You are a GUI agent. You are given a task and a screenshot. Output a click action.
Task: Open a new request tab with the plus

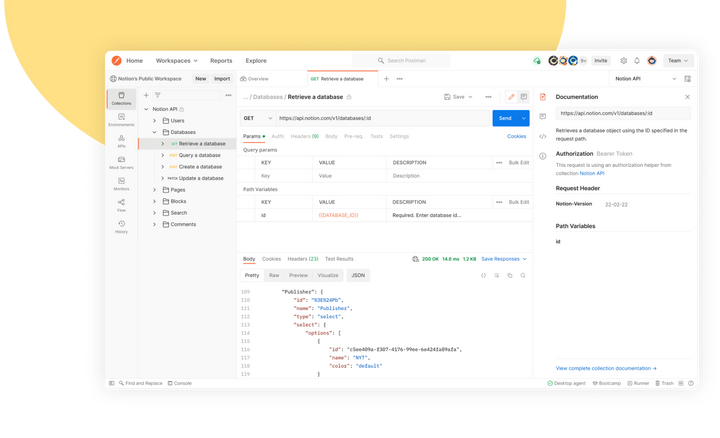[x=386, y=79]
